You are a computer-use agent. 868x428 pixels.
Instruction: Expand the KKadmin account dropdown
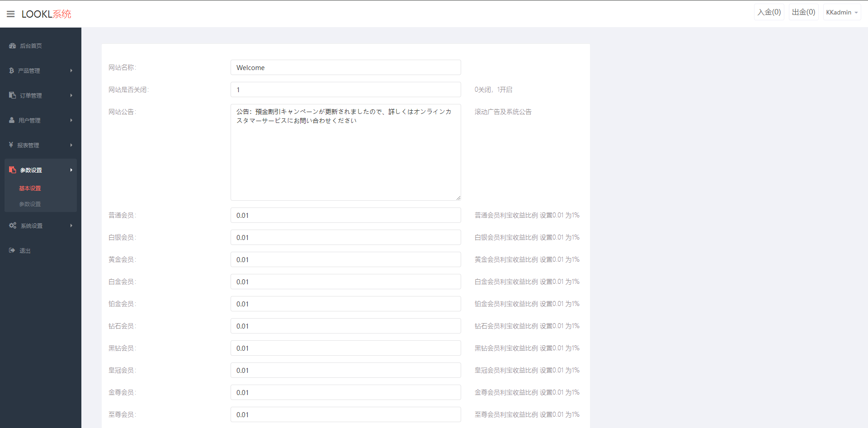[x=841, y=12]
